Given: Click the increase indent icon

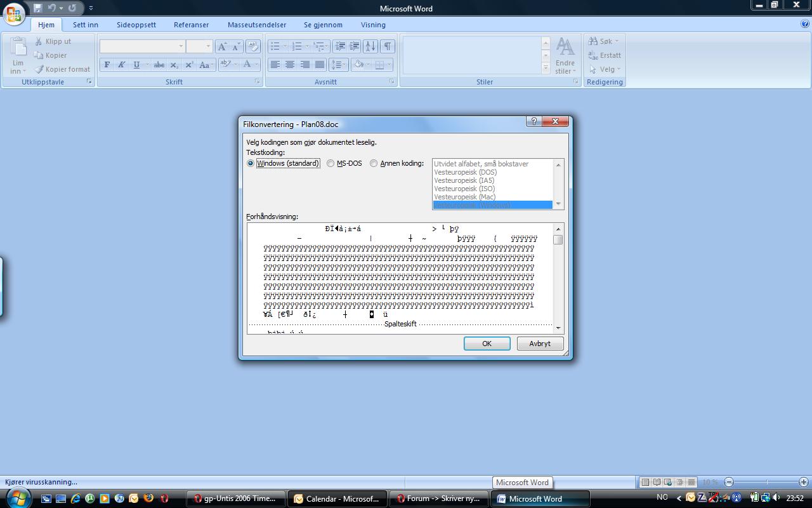Looking at the screenshot, I should click(354, 46).
